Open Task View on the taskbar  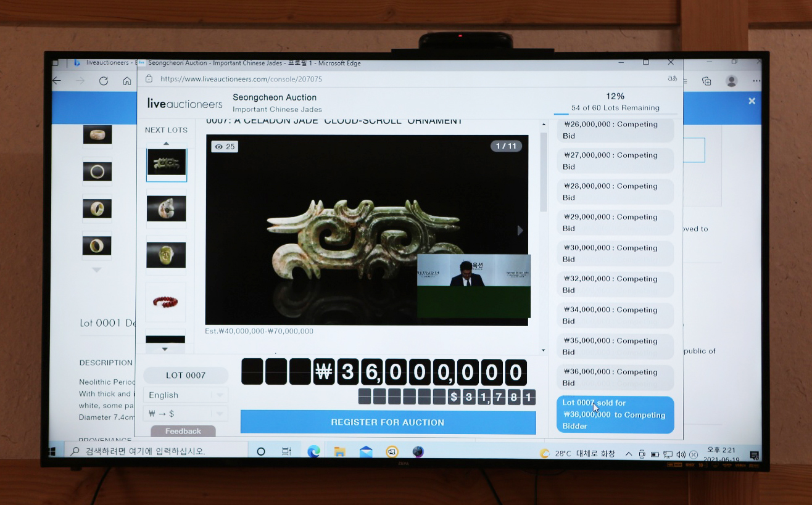coord(286,451)
